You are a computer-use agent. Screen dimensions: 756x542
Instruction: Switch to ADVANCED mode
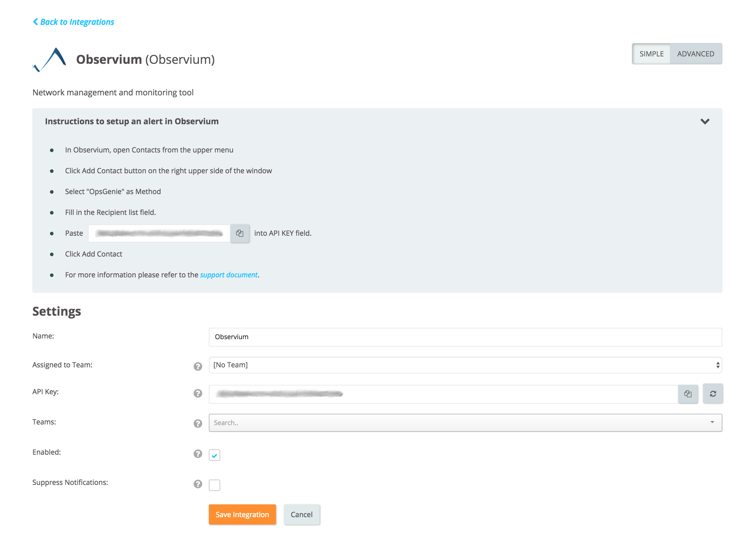click(x=695, y=54)
